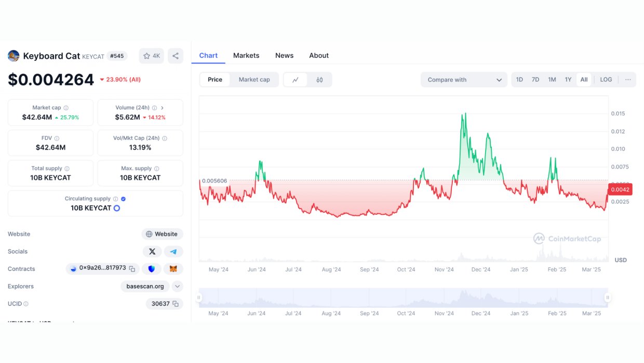Copy the UCID 30637
This screenshot has width=644, height=363.
point(176,304)
